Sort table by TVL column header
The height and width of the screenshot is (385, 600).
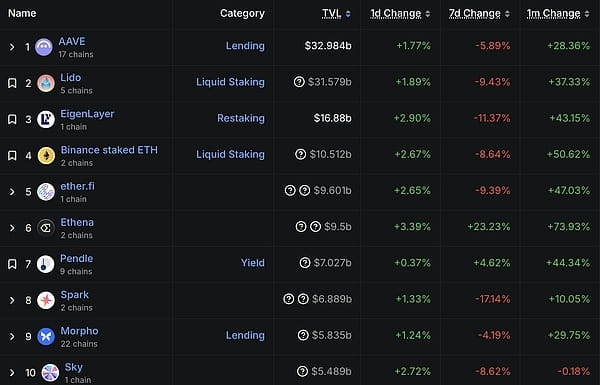[331, 13]
